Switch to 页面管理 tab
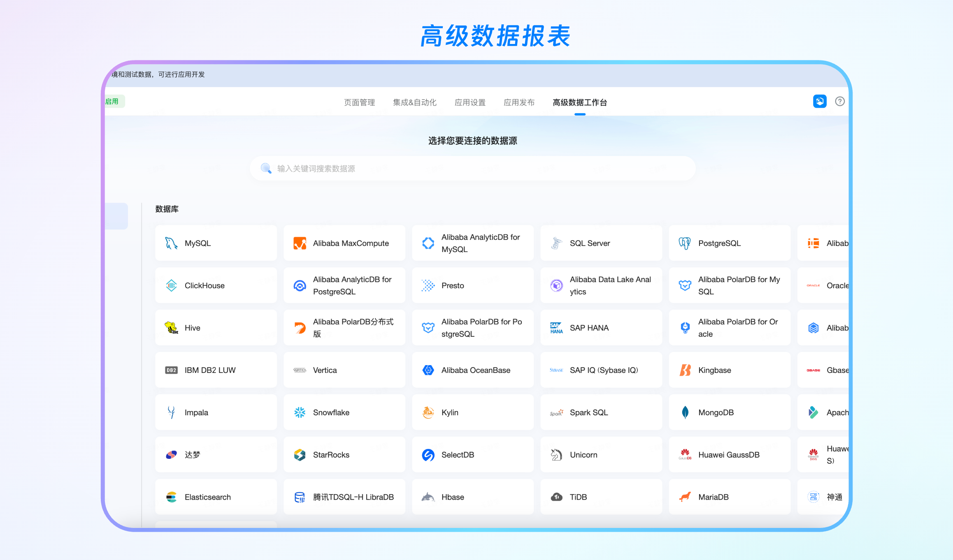Screen dimensions: 953x560 pyautogui.click(x=359, y=102)
